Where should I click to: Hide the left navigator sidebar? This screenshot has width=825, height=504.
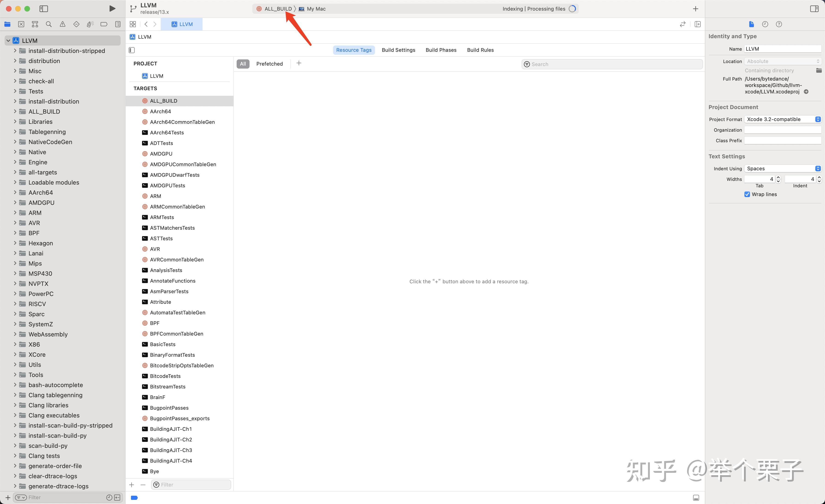[x=44, y=9]
